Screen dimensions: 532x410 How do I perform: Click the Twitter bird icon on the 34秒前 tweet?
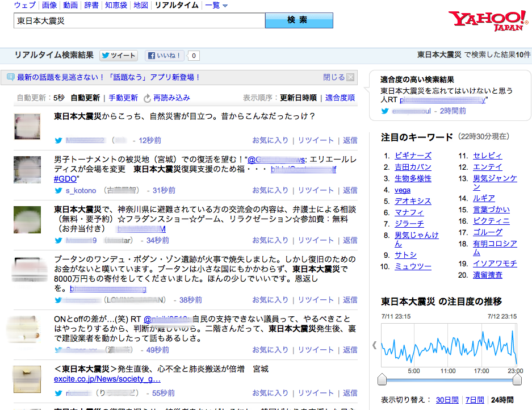pyautogui.click(x=58, y=241)
